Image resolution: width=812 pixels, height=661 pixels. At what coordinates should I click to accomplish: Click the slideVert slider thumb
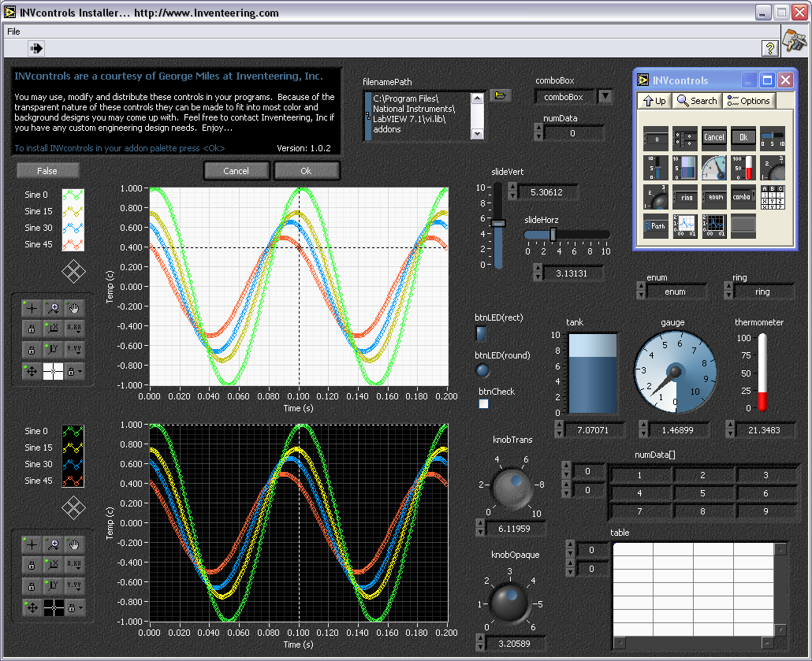tap(498, 223)
